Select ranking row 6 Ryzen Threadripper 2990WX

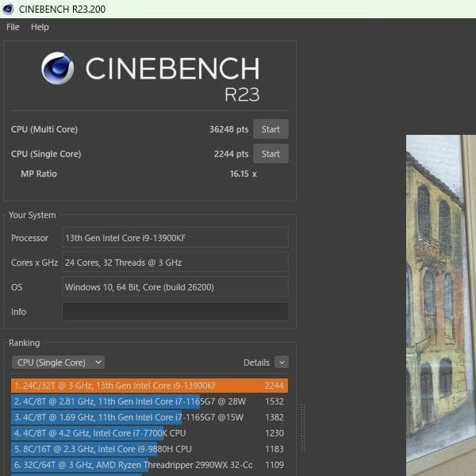[149, 464]
